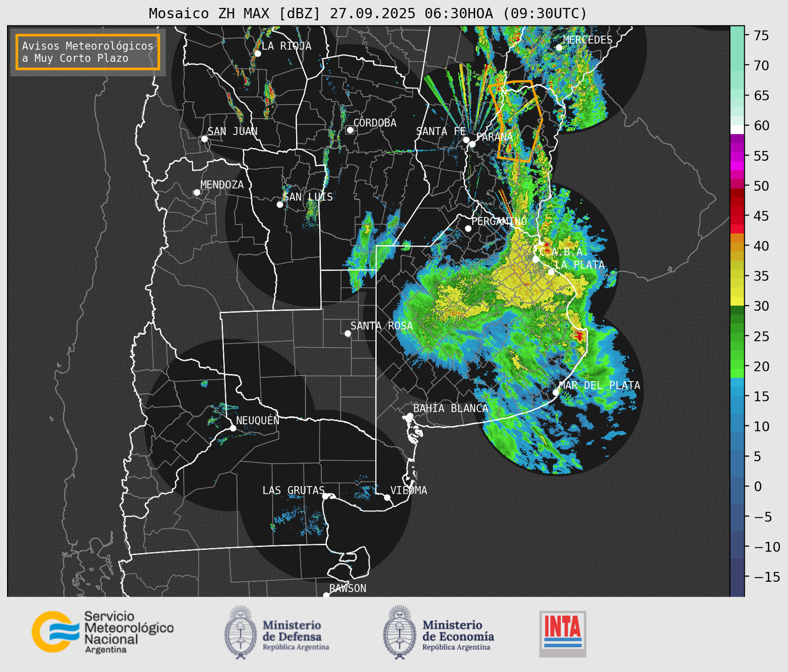This screenshot has height=672, width=788.
Task: Click the Ministerio de Economía text
Action: point(458,635)
